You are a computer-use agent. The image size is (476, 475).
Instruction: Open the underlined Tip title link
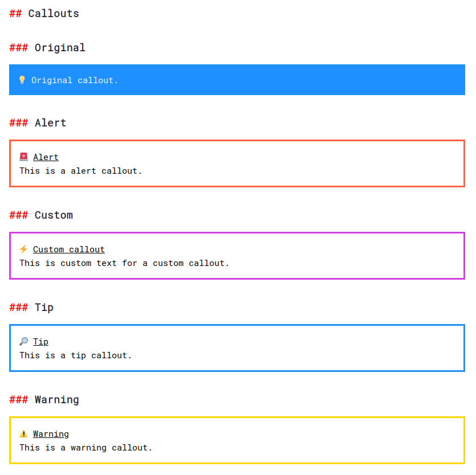pyautogui.click(x=40, y=342)
